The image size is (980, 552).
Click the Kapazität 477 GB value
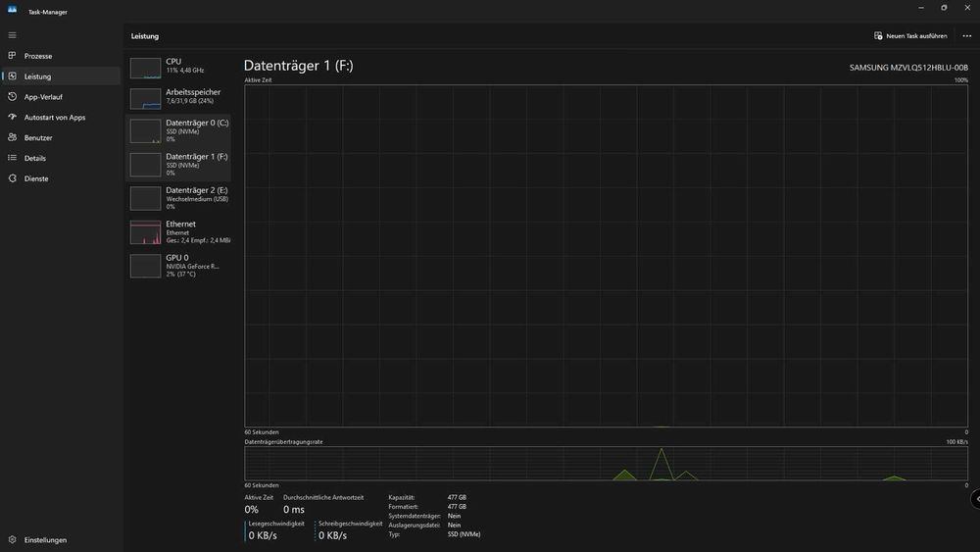tap(457, 498)
